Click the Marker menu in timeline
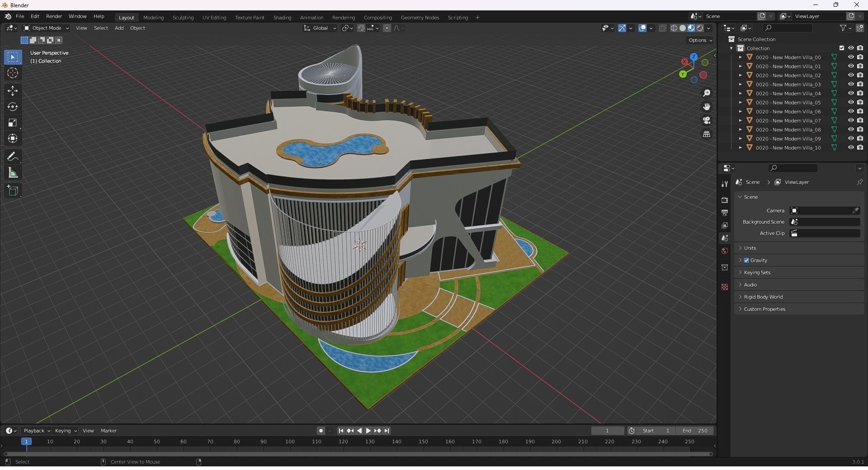This screenshot has height=470, width=868. pyautogui.click(x=108, y=431)
